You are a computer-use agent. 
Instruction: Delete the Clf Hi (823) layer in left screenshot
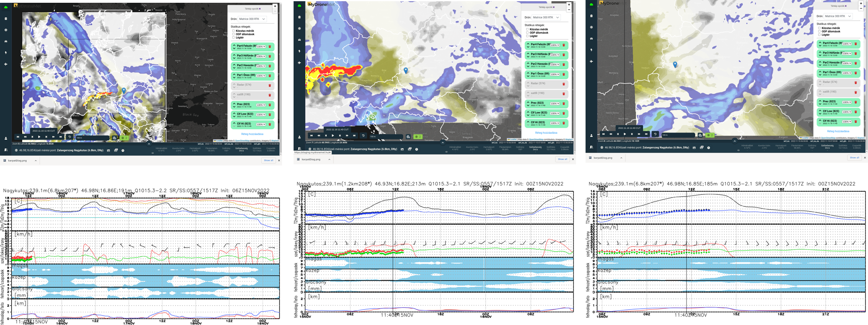click(x=270, y=124)
